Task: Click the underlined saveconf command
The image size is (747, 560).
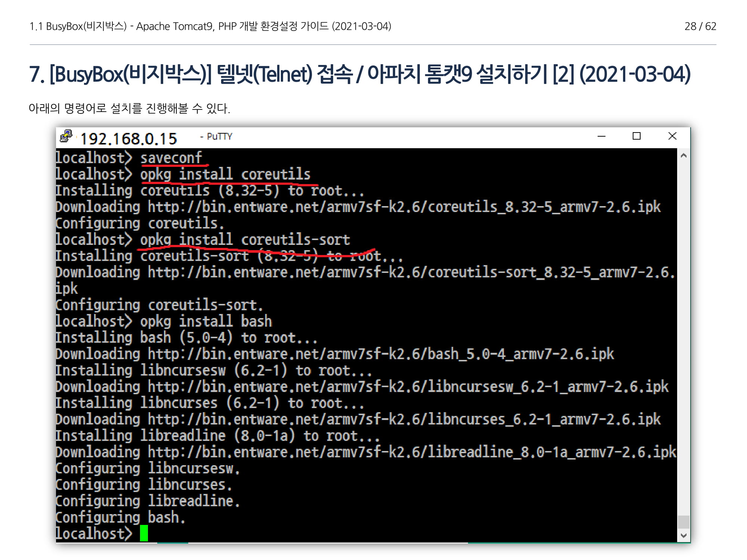Action: pyautogui.click(x=171, y=158)
